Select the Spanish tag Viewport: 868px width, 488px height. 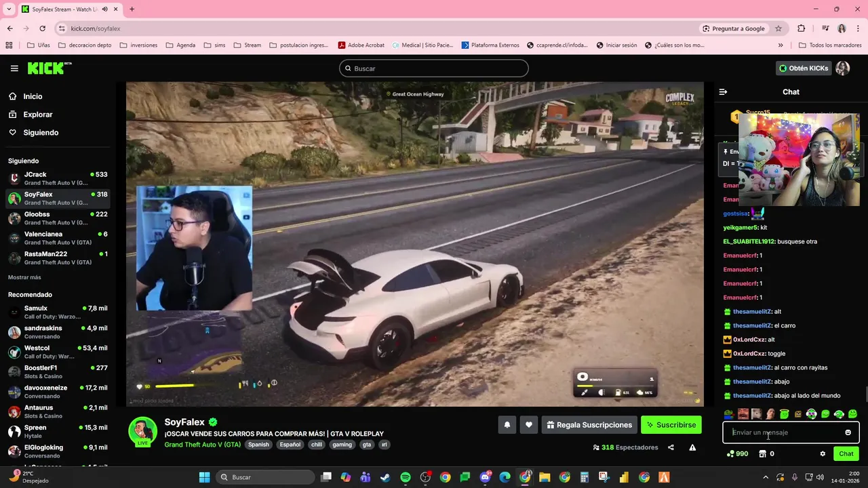coord(258,445)
